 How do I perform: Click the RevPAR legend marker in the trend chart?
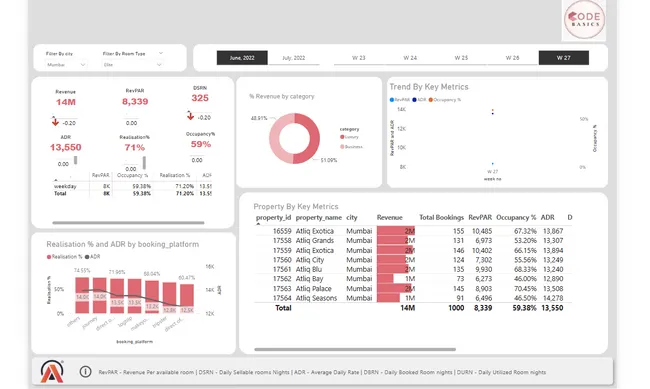(x=392, y=100)
